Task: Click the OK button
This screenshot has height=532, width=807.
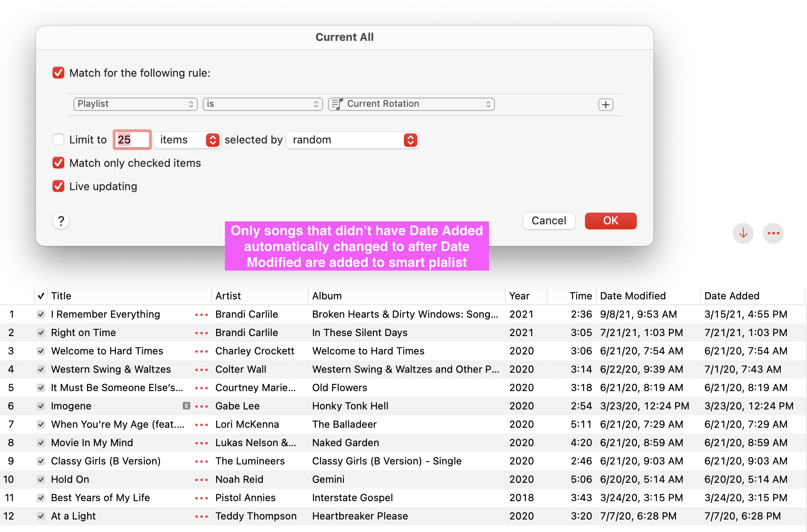Action: 610,221
